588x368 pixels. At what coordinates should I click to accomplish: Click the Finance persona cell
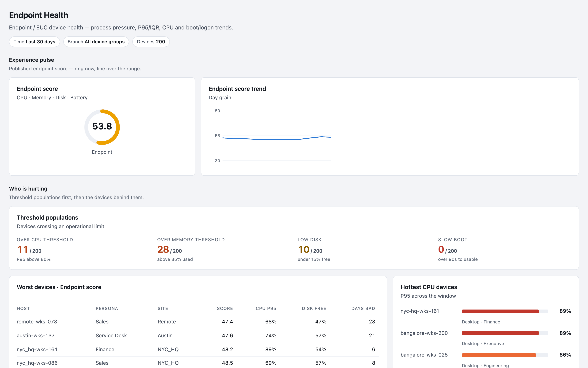tap(105, 350)
